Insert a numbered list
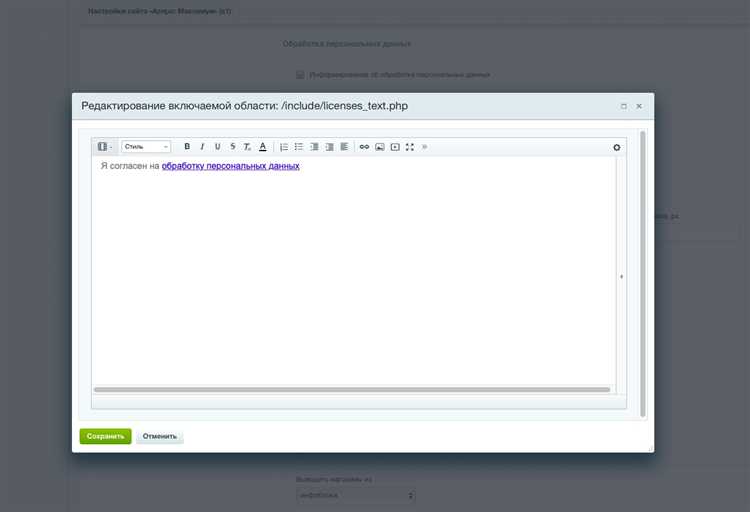The height and width of the screenshot is (512, 750). [x=284, y=147]
